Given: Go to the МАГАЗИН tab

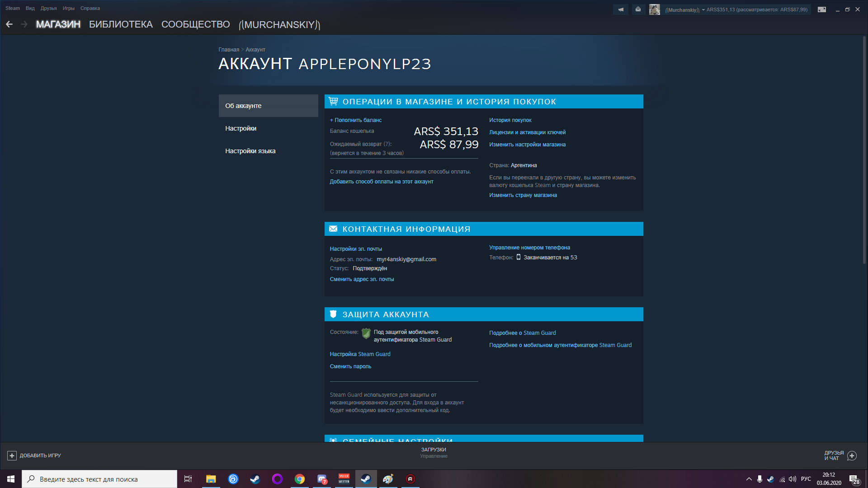Looking at the screenshot, I should (58, 24).
